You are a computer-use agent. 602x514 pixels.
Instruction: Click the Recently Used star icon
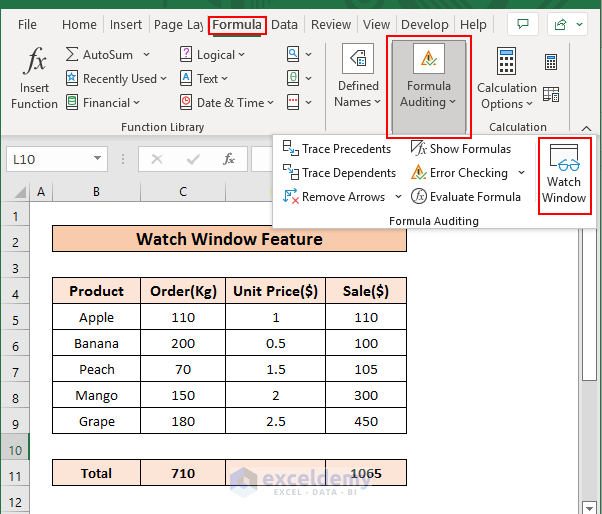point(72,78)
